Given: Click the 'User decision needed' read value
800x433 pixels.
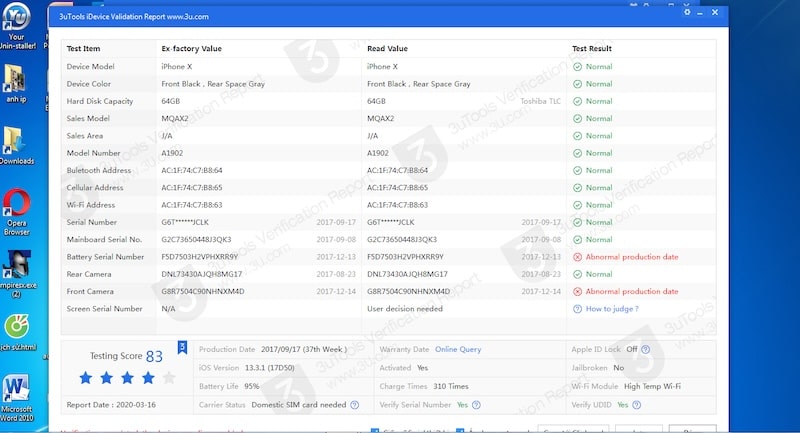Looking at the screenshot, I should click(405, 309).
